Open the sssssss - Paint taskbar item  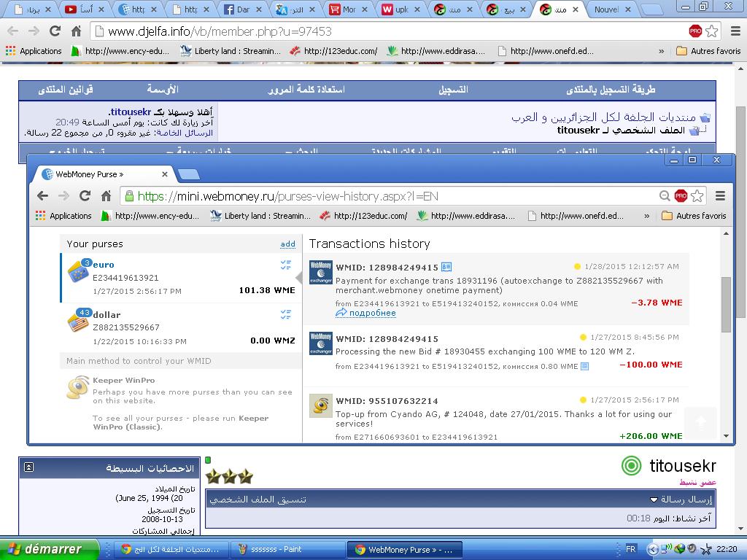click(x=287, y=549)
